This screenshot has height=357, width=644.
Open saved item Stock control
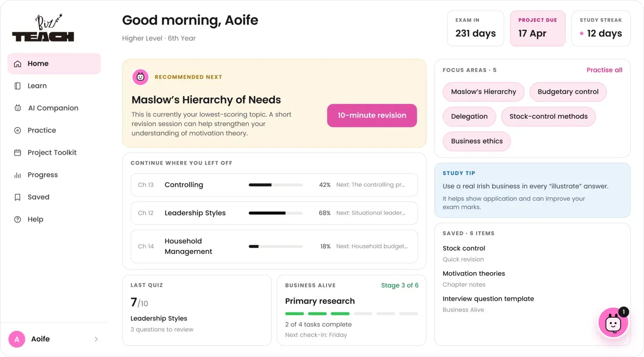pyautogui.click(x=464, y=253)
